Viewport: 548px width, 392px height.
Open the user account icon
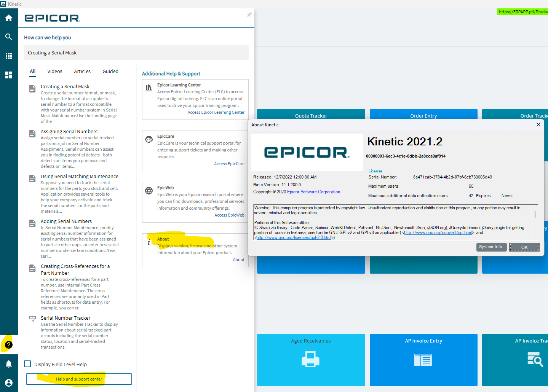click(9, 383)
